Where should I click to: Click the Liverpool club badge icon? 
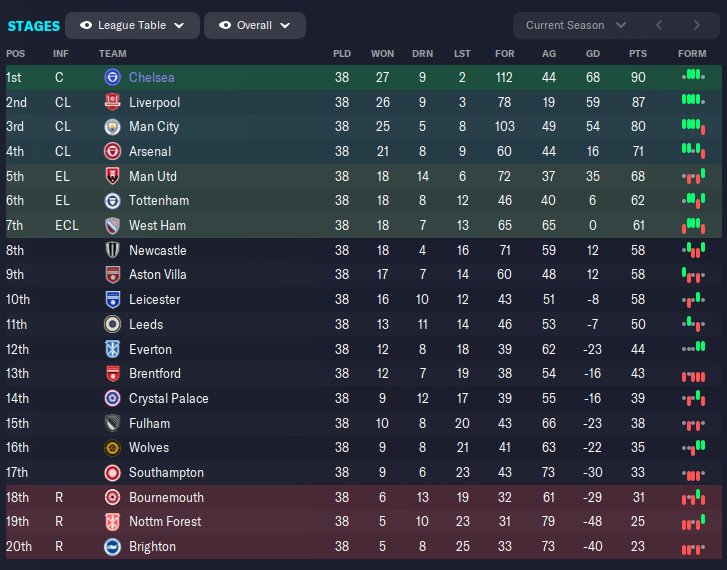tap(112, 102)
